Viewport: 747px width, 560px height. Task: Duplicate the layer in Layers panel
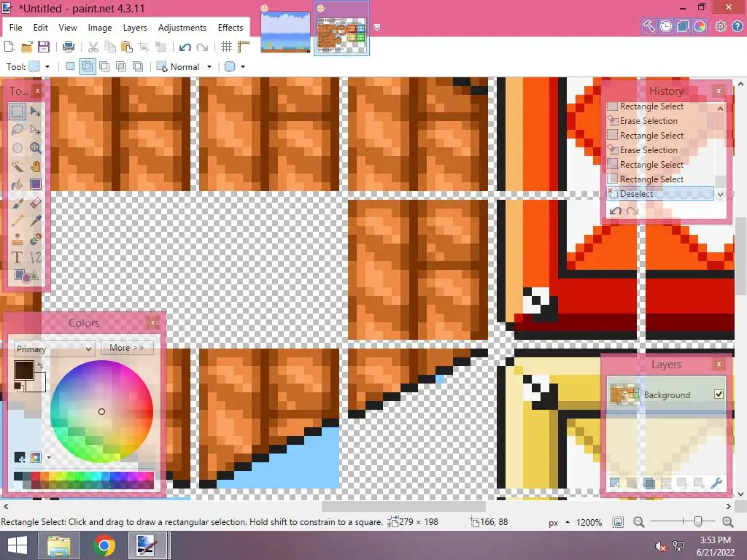(x=649, y=483)
